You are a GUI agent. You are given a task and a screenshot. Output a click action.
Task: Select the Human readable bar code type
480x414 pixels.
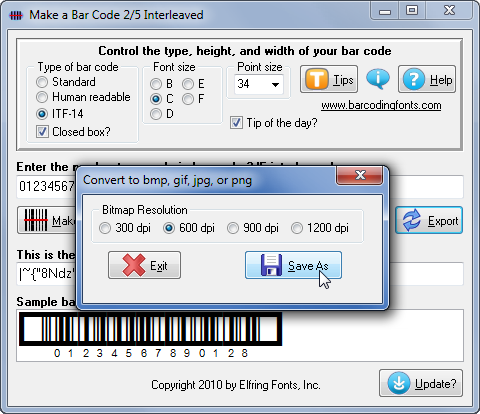[83, 97]
